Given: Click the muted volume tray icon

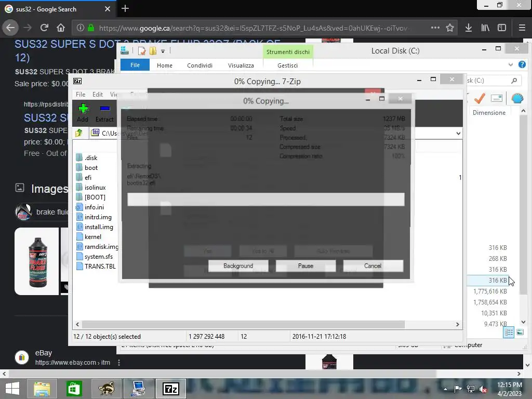Looking at the screenshot, I should (483, 389).
